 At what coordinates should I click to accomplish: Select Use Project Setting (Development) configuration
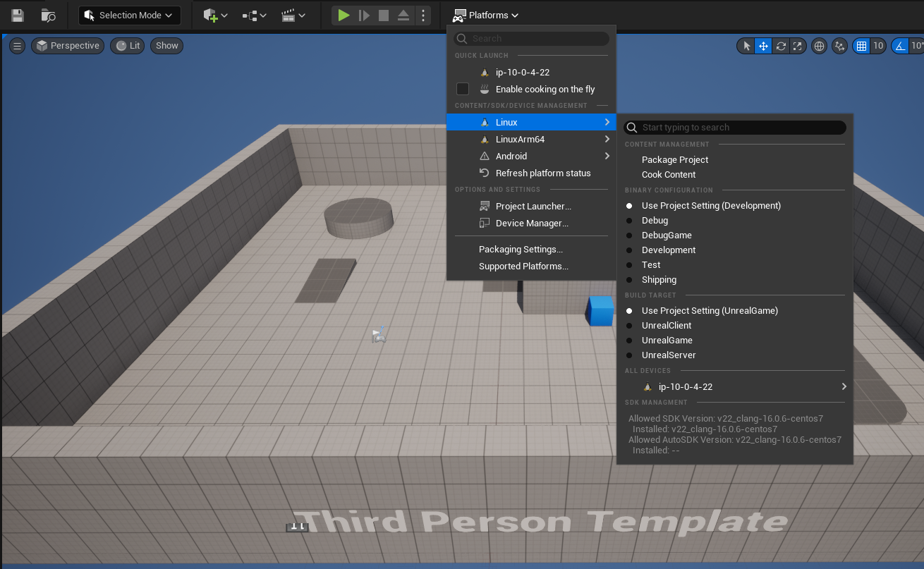[735, 205]
